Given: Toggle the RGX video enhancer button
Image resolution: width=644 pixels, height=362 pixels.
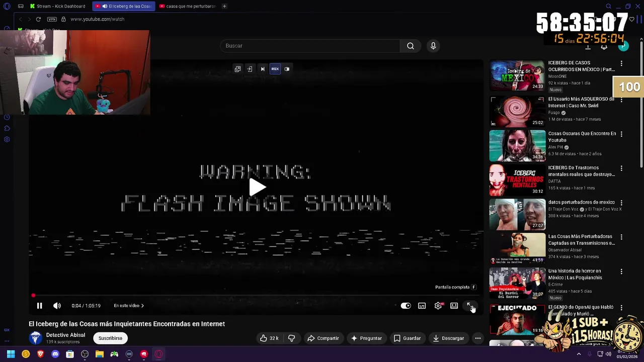Looking at the screenshot, I should pos(275,69).
